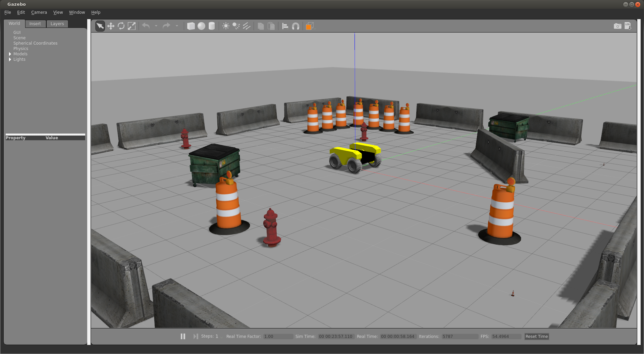Open the undo history dropdown arrow

pos(156,26)
